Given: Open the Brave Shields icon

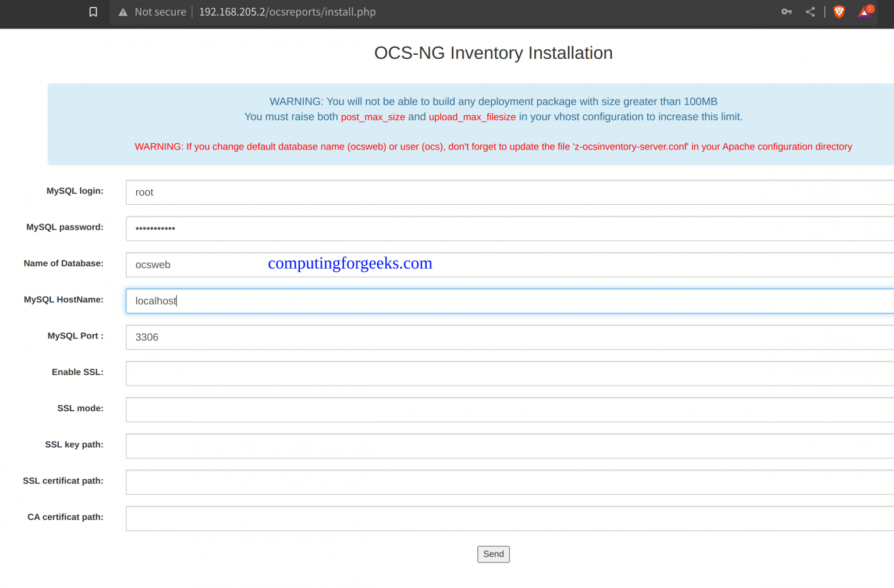Looking at the screenshot, I should 839,12.
